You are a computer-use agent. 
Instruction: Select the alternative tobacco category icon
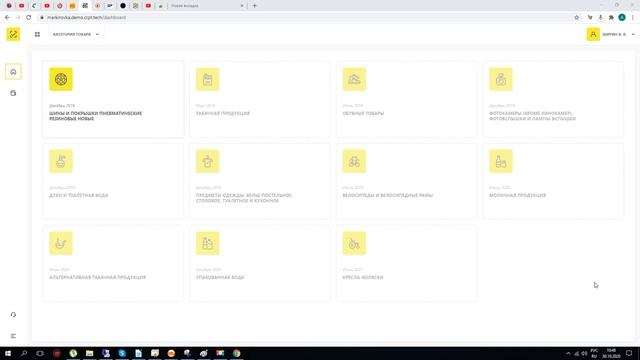pos(61,243)
